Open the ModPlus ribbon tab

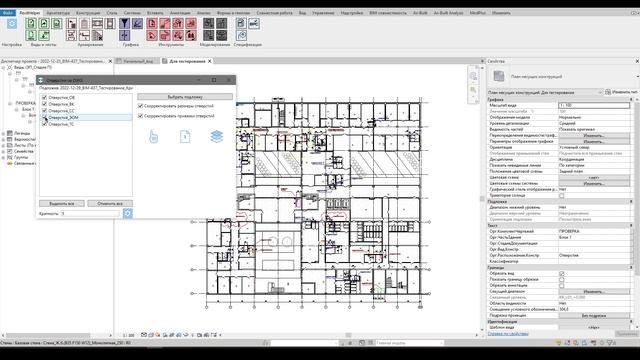point(478,13)
